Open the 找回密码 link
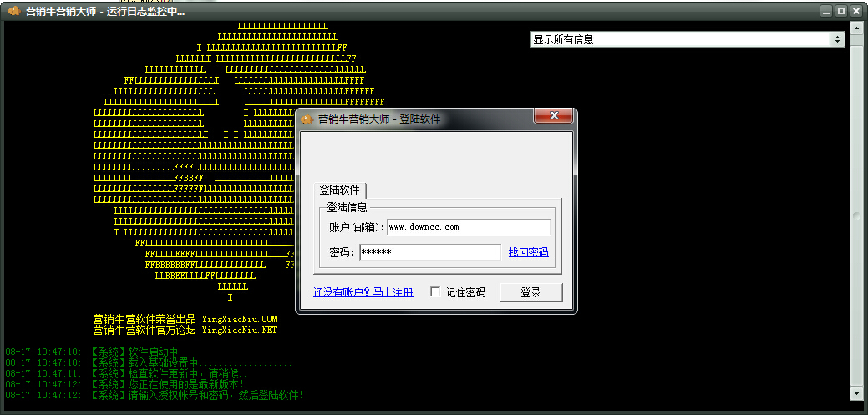This screenshot has width=868, height=415. [x=528, y=252]
